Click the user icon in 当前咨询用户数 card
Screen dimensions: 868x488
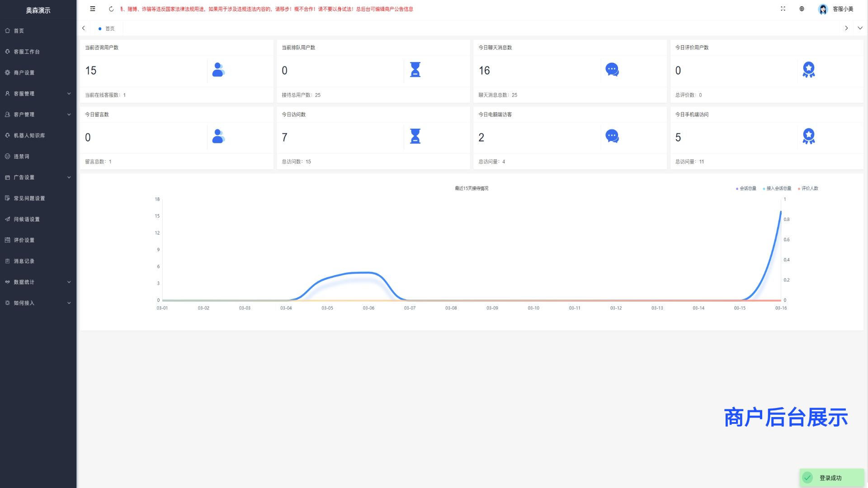pyautogui.click(x=218, y=70)
